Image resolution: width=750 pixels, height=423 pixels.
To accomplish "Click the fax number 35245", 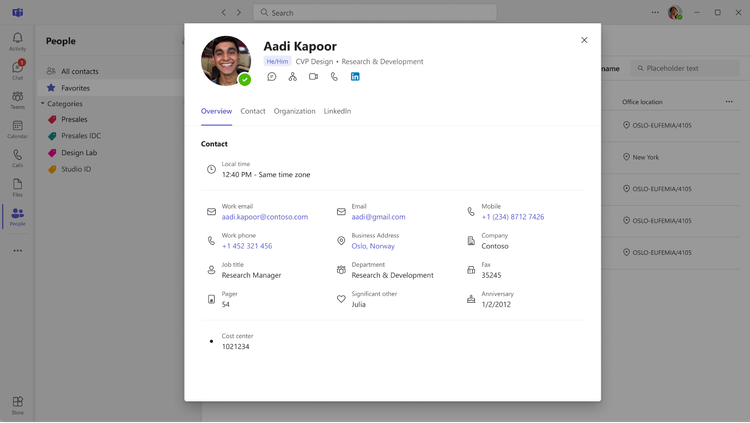I will tap(491, 275).
